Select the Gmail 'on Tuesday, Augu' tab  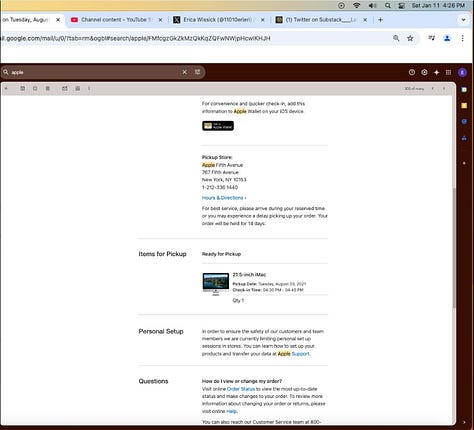26,20
